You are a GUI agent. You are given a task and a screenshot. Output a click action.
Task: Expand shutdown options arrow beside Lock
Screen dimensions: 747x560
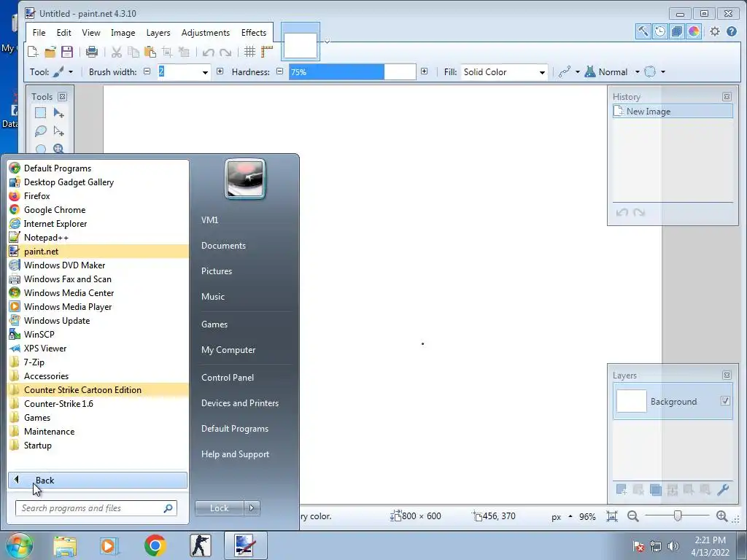(252, 508)
